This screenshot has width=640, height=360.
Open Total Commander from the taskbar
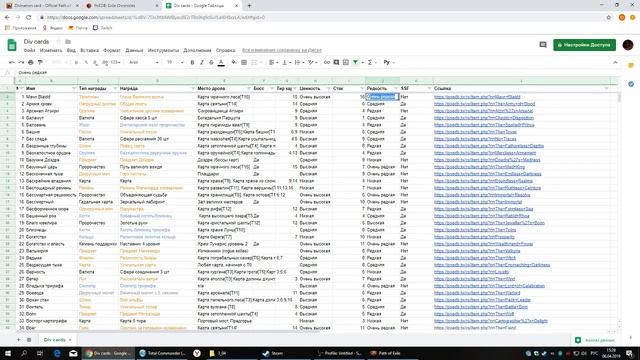(162, 353)
